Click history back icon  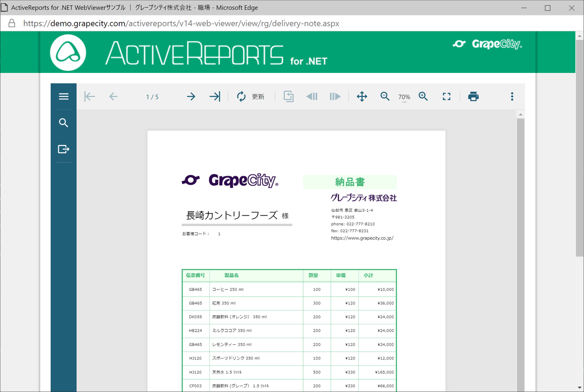(312, 96)
